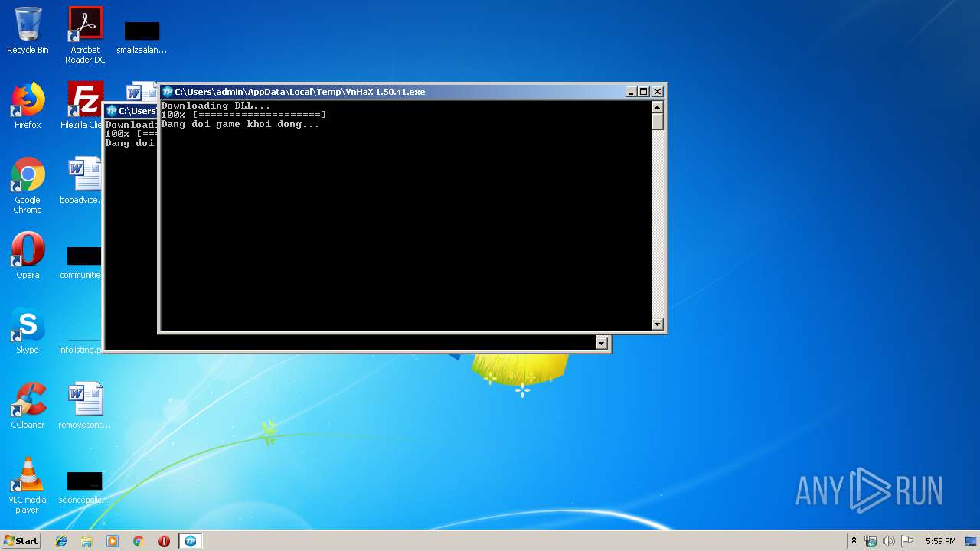Open CCleaner desktop shortcut

pos(28,406)
